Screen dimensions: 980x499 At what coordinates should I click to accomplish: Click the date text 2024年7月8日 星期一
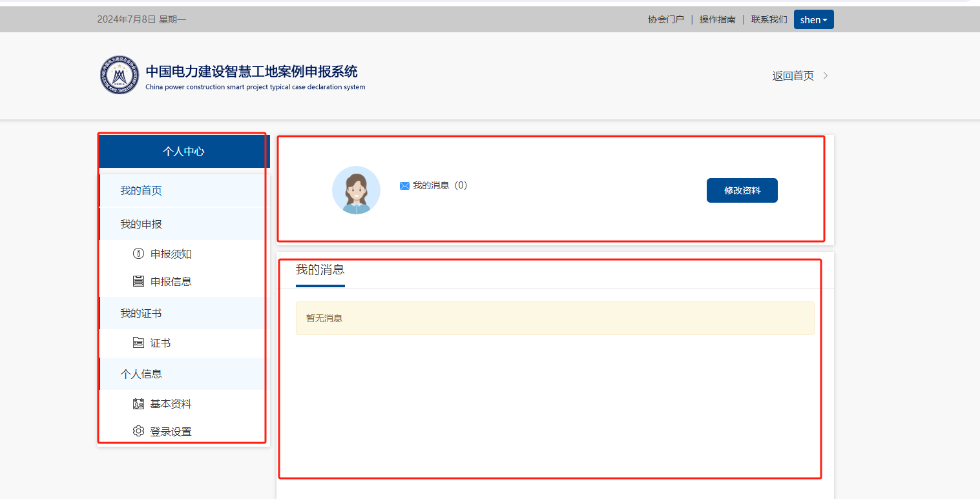(141, 19)
